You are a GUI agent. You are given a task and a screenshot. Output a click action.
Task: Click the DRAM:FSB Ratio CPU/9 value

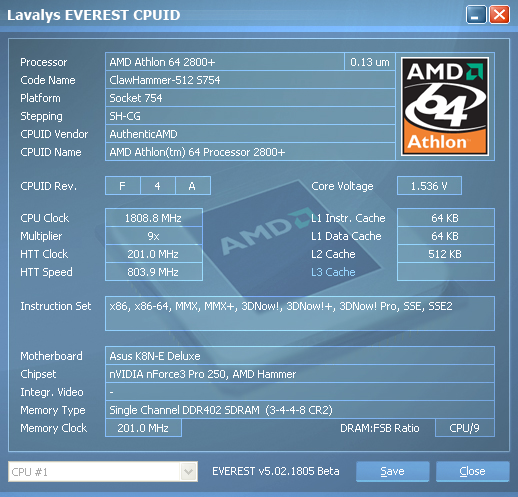[x=465, y=428]
